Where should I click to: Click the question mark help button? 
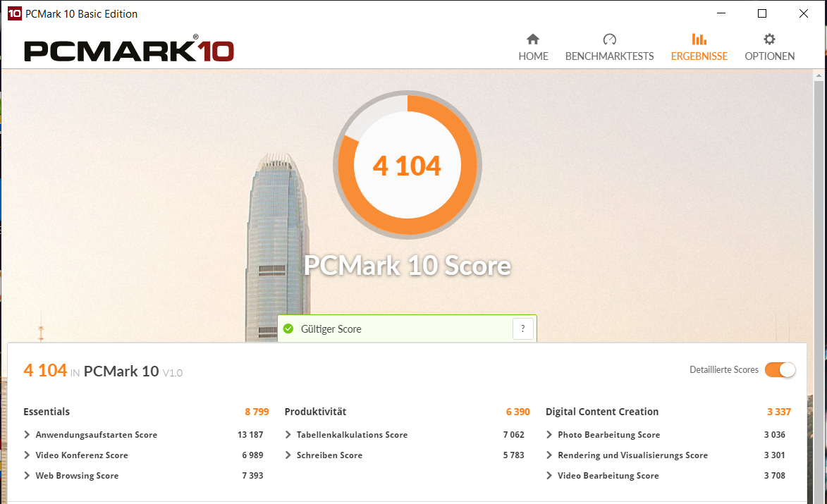522,328
